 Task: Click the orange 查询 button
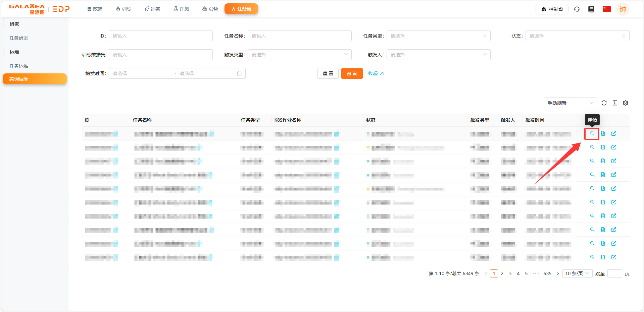(352, 74)
